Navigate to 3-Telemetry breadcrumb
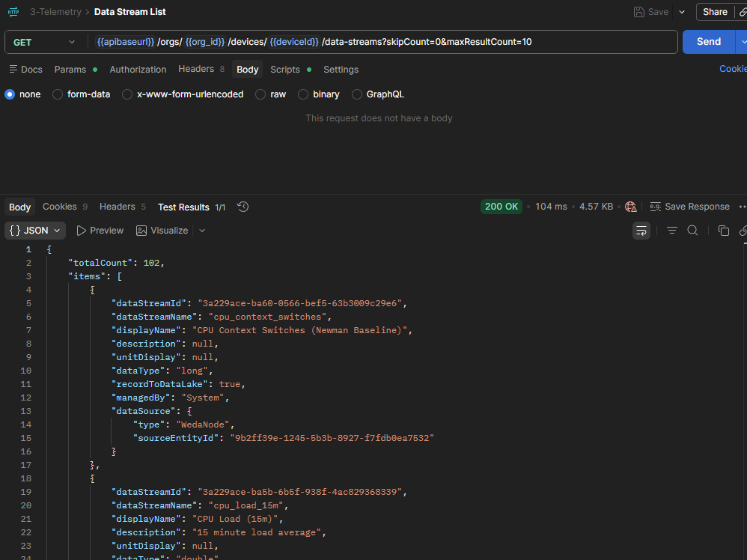This screenshot has height=560, width=747. (x=55, y=12)
